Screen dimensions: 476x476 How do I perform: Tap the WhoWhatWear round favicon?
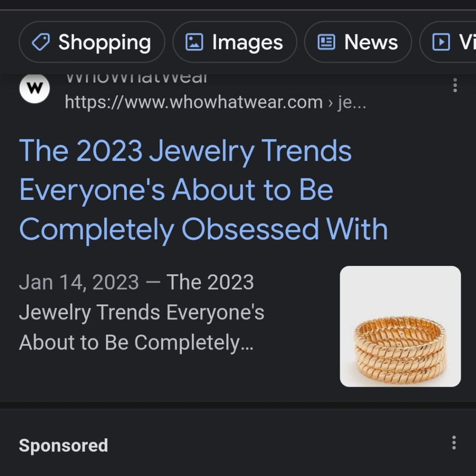pyautogui.click(x=35, y=89)
